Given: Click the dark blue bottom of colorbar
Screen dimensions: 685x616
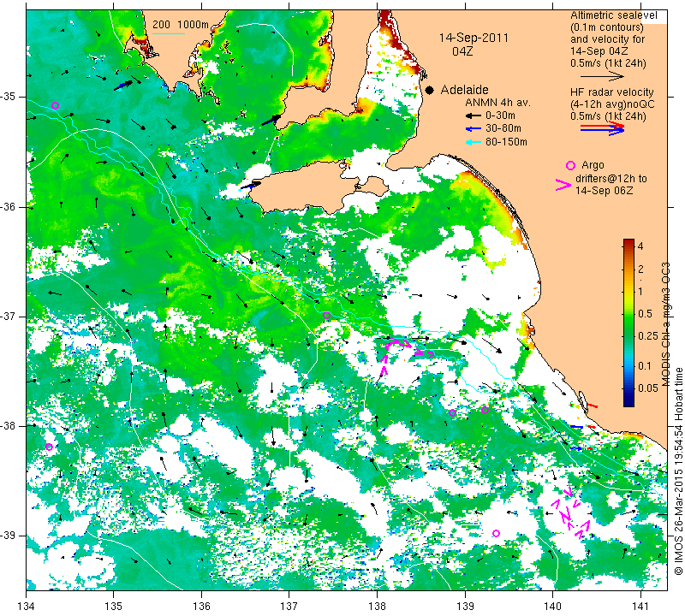Looking at the screenshot, I should click(x=628, y=402).
